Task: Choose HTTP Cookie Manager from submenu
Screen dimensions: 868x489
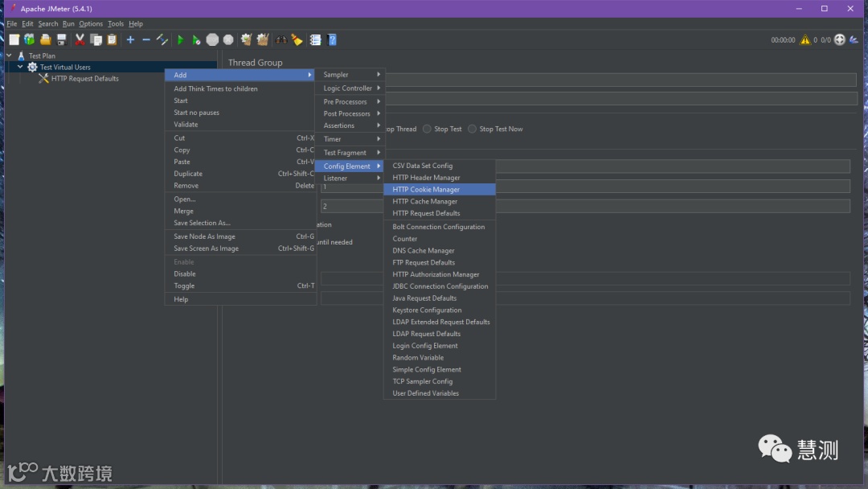Action: coord(440,189)
